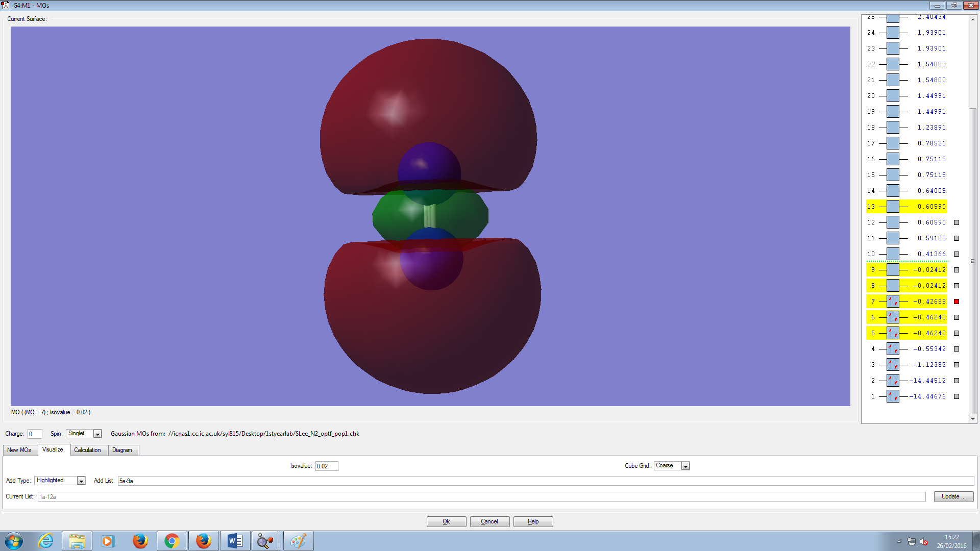
Task: Open Google Chrome from taskbar
Action: [172, 541]
